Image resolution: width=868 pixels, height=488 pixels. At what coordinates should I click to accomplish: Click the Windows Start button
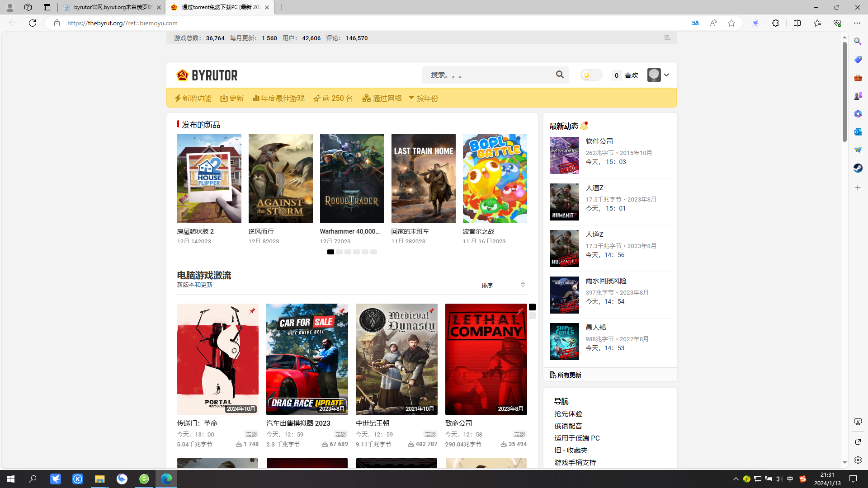click(11, 479)
